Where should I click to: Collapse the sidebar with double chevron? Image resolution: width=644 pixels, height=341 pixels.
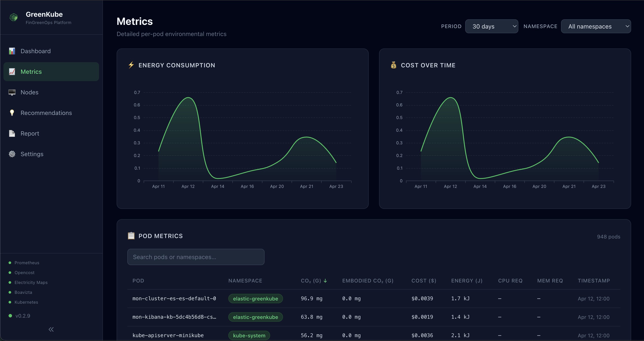[51, 329]
